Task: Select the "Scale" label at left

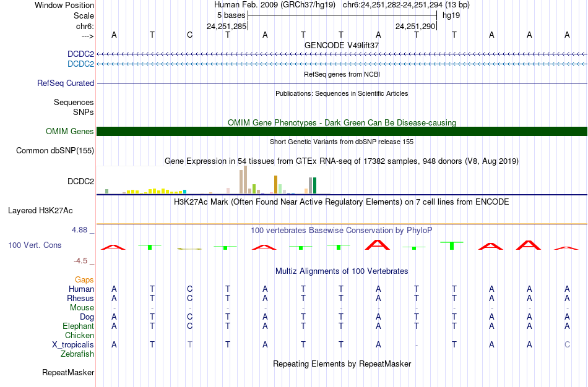Action: 84,15
